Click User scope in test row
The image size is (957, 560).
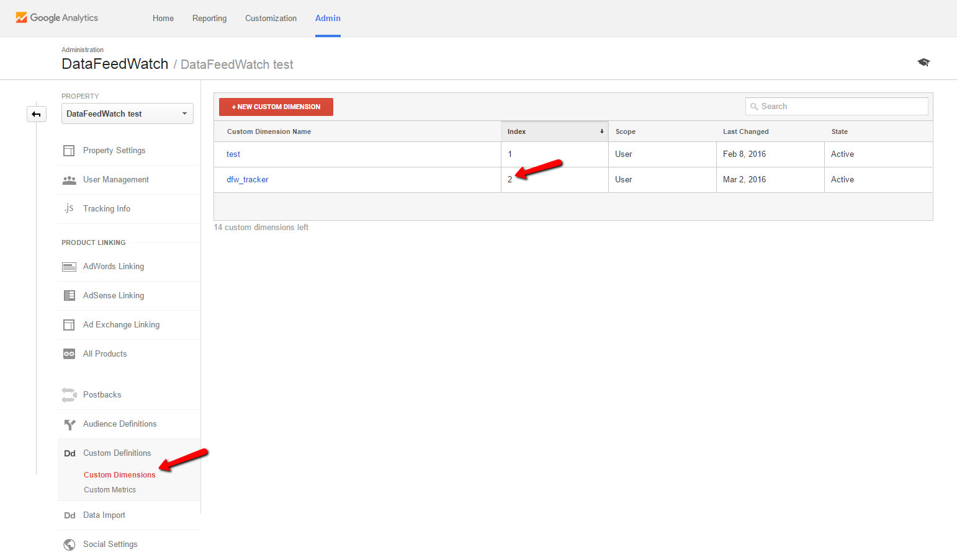pyautogui.click(x=624, y=154)
